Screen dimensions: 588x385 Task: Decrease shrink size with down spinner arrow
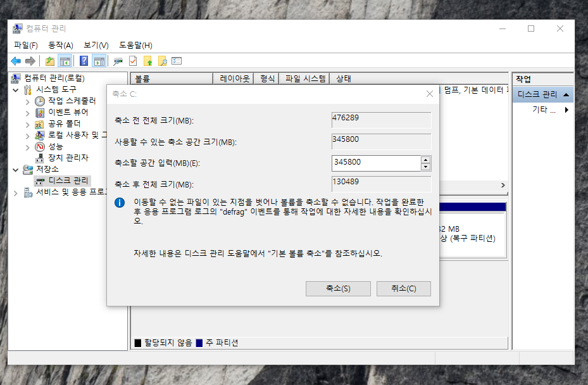click(425, 167)
